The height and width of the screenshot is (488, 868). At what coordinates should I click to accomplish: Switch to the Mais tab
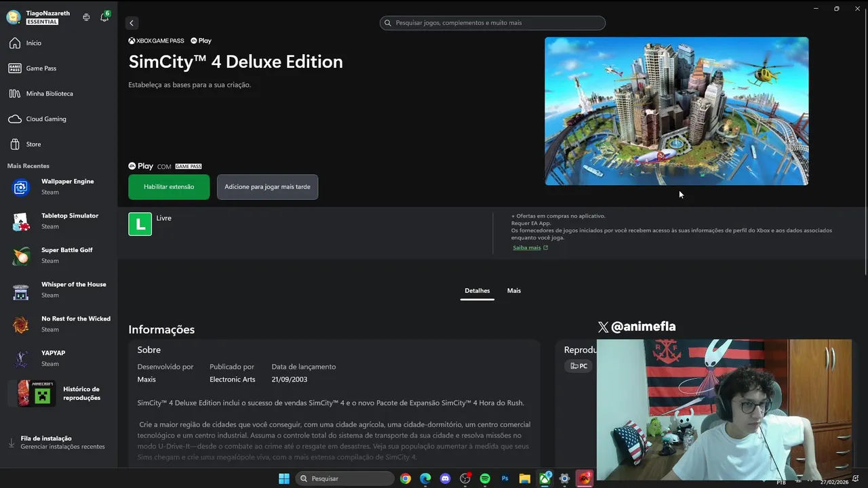(x=514, y=291)
